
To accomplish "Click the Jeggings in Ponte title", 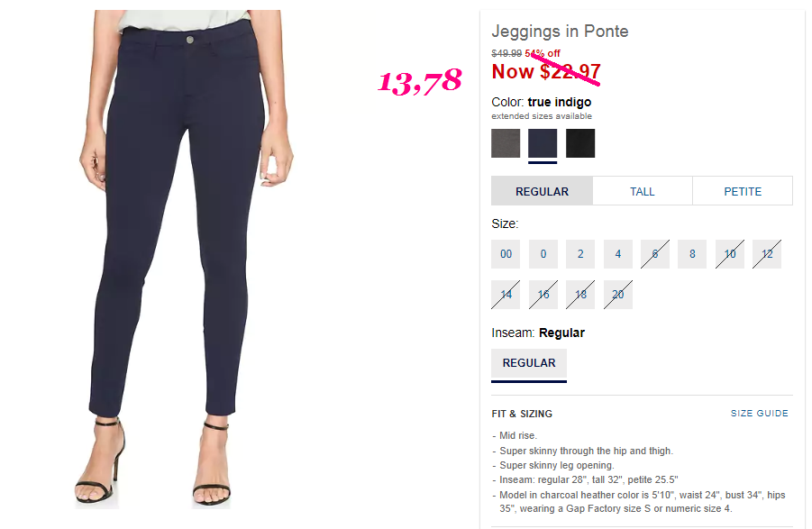I will [x=560, y=31].
